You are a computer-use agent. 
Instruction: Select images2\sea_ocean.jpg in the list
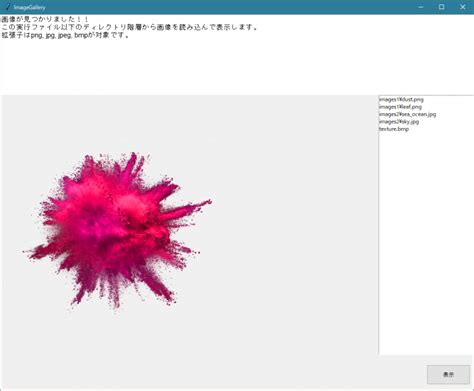coord(407,114)
